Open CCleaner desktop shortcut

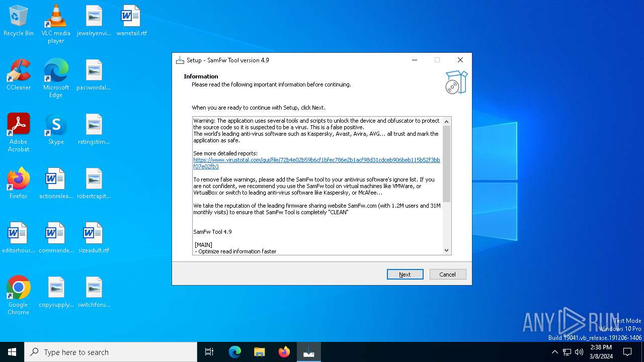[x=19, y=75]
